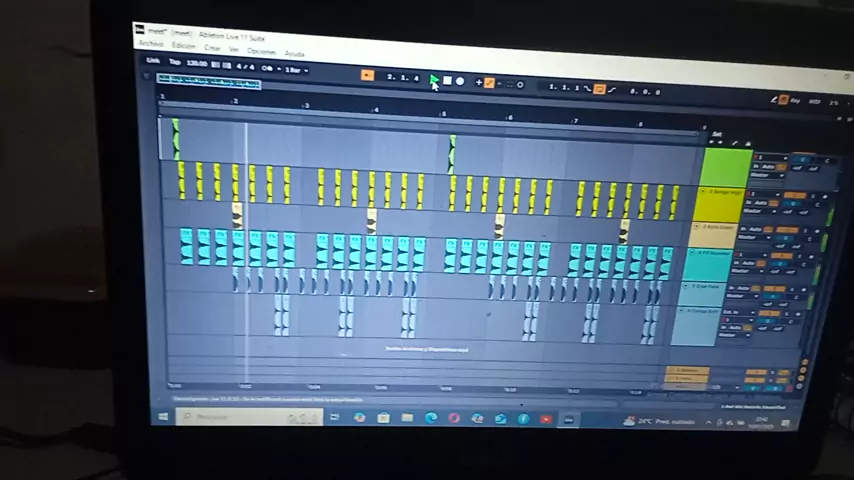The width and height of the screenshot is (854, 480).
Task: Toggle the orange Follow button
Action: 367,76
